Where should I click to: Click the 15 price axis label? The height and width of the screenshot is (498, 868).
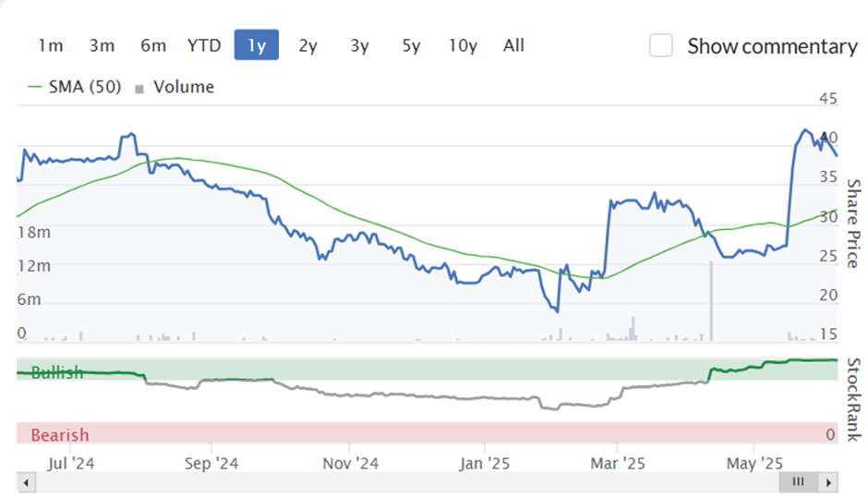tap(828, 334)
